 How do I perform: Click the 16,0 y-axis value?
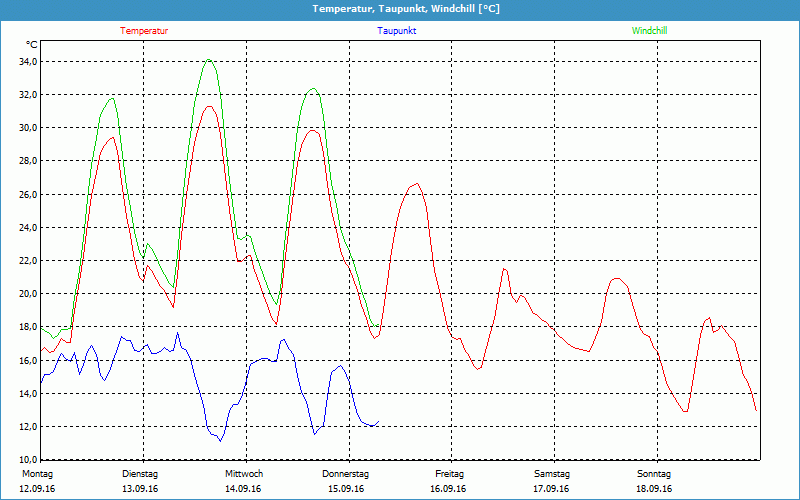tap(28, 361)
